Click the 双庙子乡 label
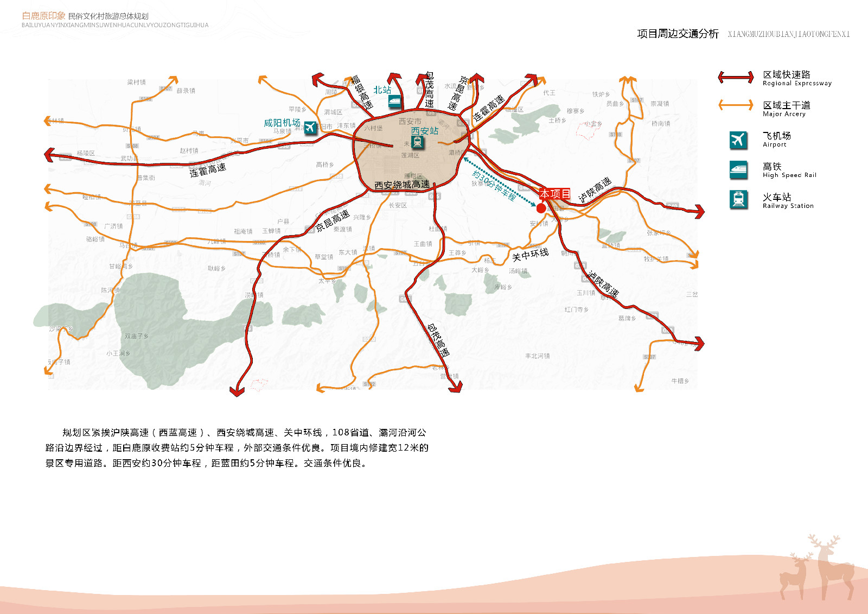 136,336
